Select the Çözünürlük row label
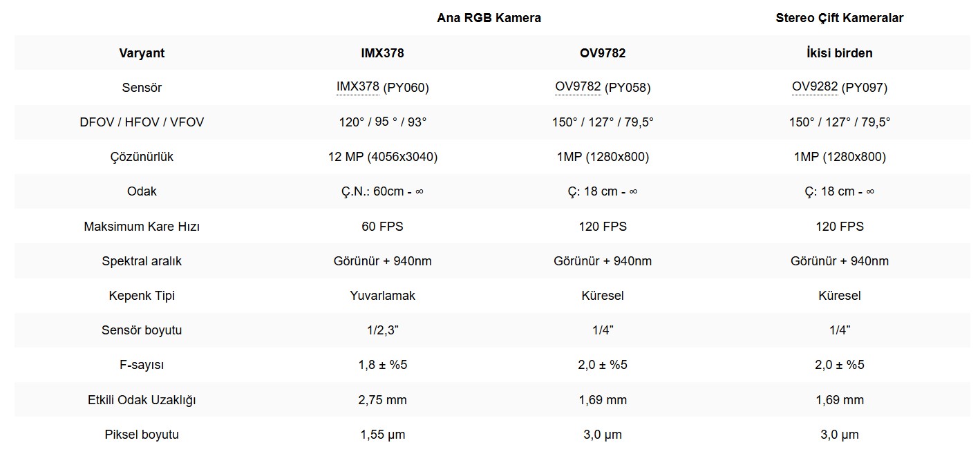This screenshot has height=465, width=980. pos(142,157)
